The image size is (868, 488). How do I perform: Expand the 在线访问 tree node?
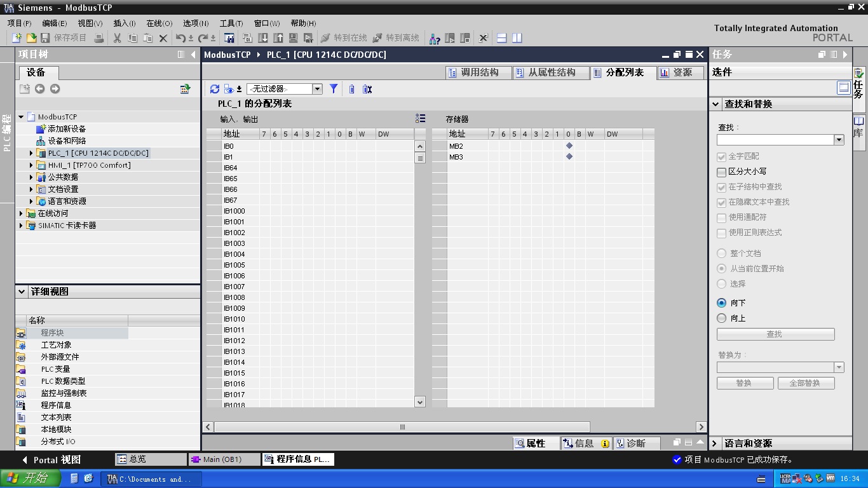21,213
